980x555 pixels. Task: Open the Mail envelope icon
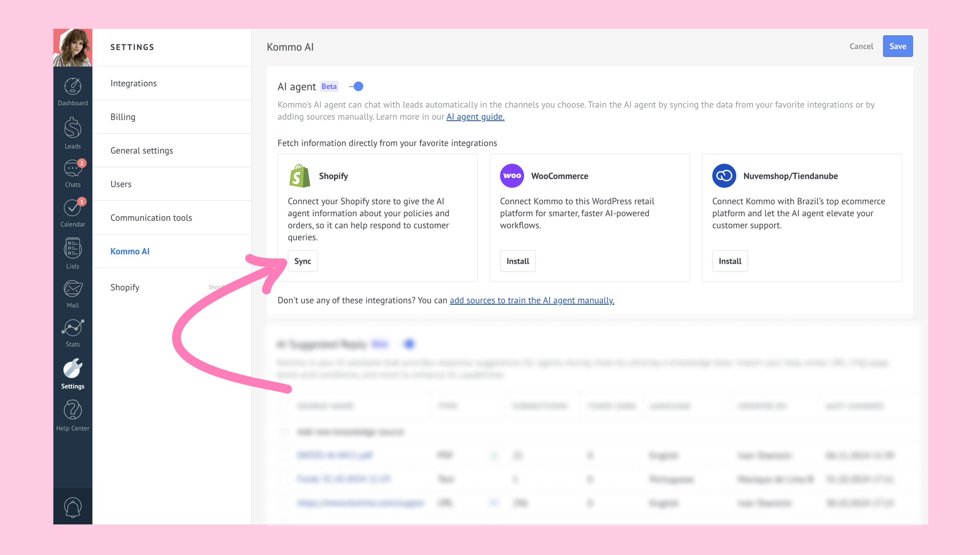click(x=72, y=289)
